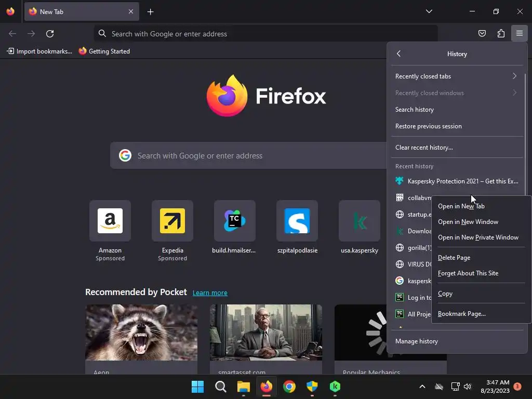Select the New Tab tab
Viewport: 532px width, 399px height.
point(82,11)
